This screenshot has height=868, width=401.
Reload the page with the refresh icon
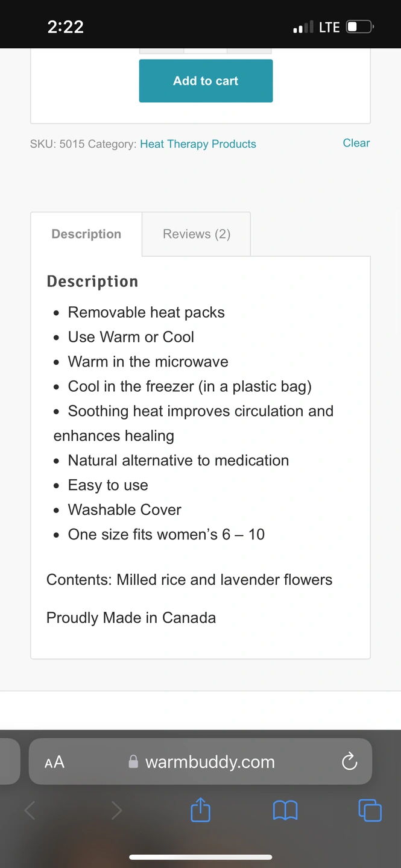tap(349, 762)
